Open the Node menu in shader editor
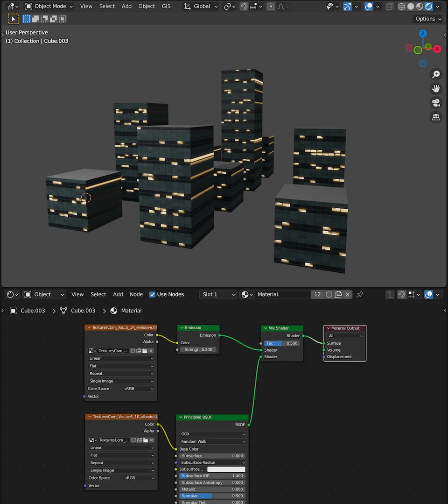448x504 pixels. coord(136,294)
